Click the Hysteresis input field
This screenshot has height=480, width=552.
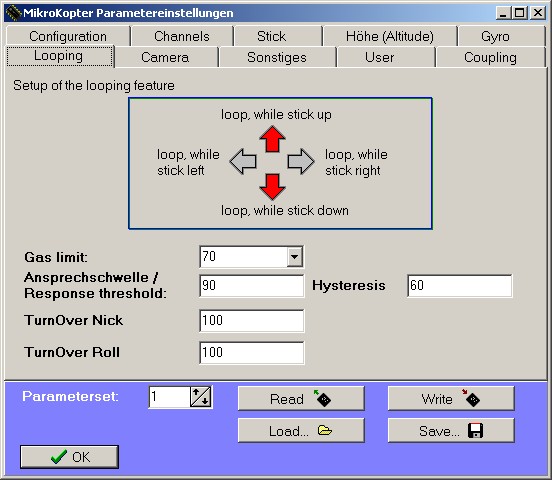[x=459, y=286]
